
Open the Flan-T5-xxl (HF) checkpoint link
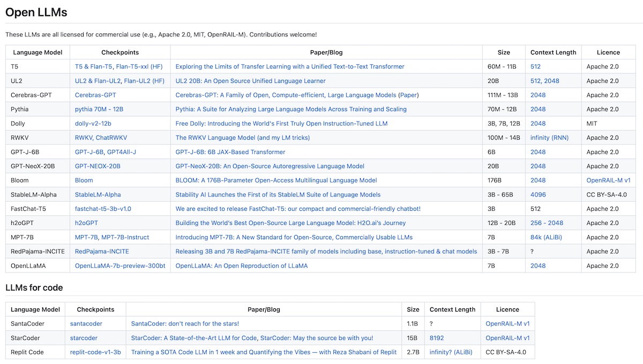click(140, 67)
